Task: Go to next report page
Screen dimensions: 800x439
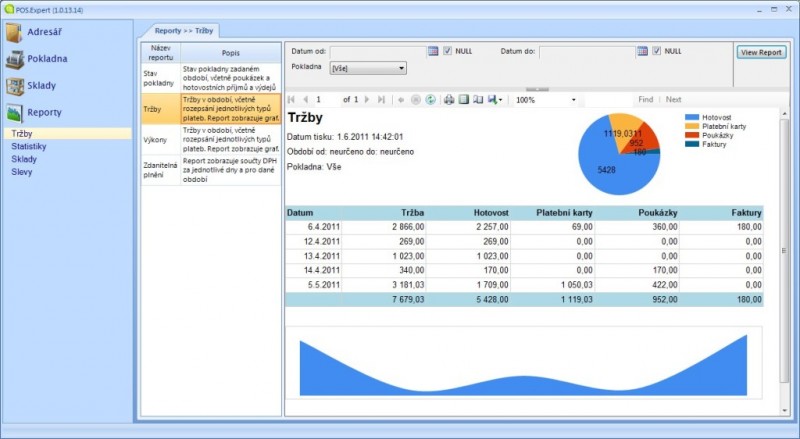Action: [x=368, y=100]
